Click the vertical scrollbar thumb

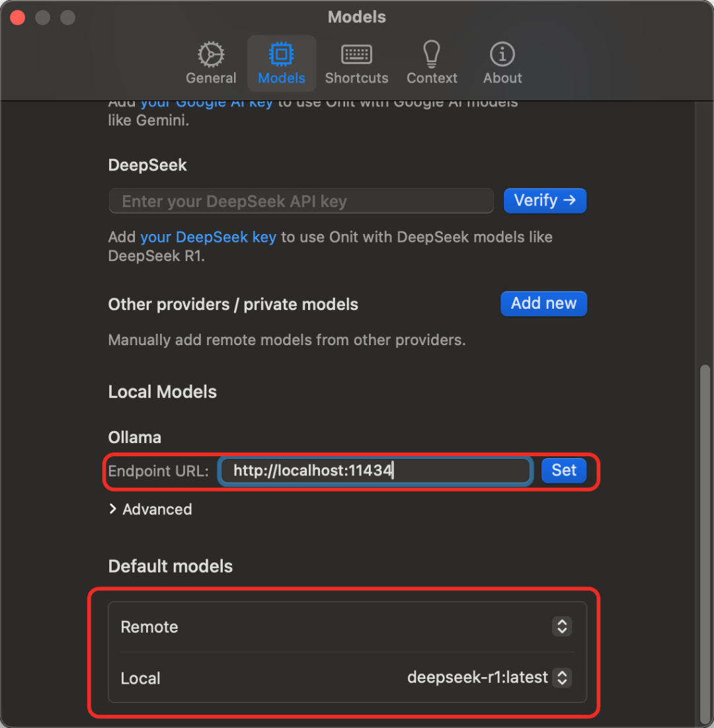pyautogui.click(x=705, y=544)
